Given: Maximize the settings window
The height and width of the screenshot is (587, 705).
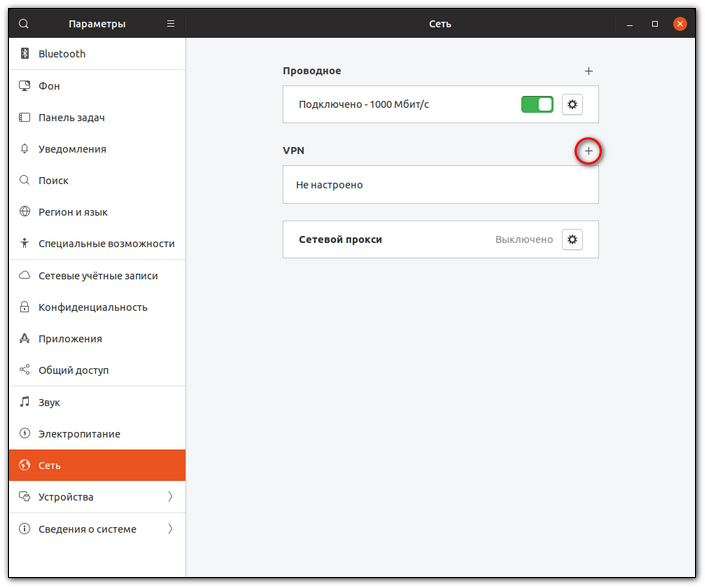Looking at the screenshot, I should [655, 23].
